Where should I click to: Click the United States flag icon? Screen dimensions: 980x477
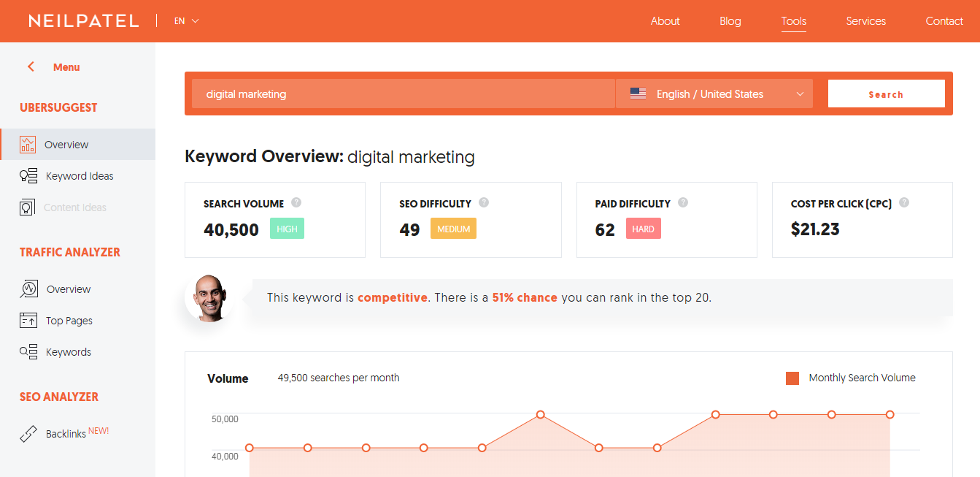638,94
